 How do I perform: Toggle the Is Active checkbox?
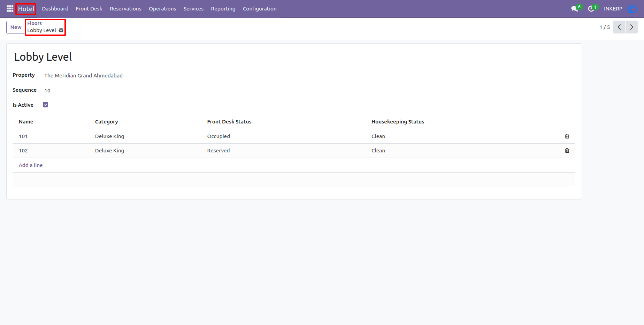pos(45,105)
